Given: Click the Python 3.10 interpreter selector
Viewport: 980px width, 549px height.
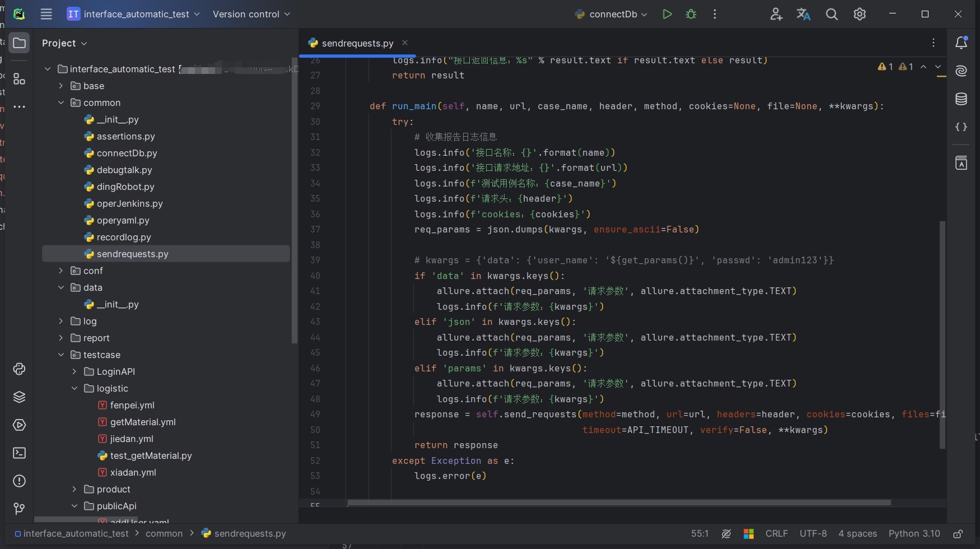Looking at the screenshot, I should pyautogui.click(x=914, y=534).
